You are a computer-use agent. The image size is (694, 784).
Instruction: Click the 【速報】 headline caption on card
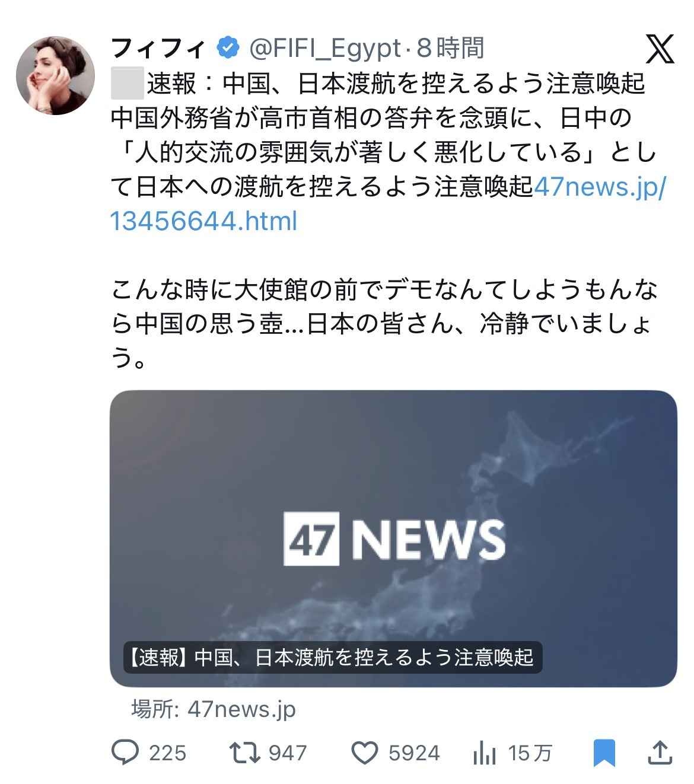(x=332, y=658)
